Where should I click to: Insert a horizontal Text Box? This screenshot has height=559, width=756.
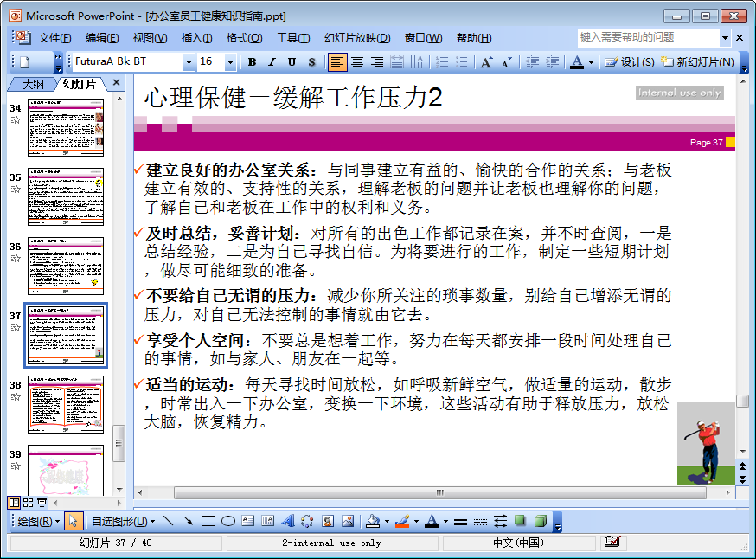click(248, 521)
